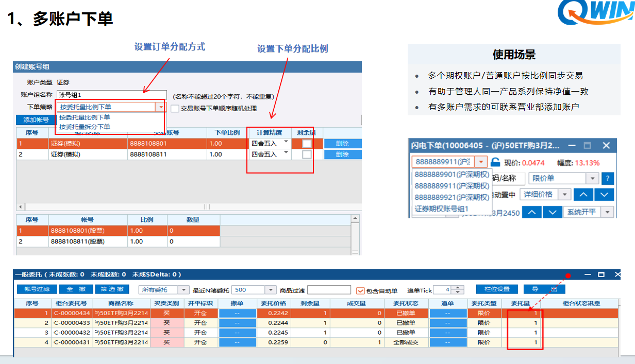Click the blue up chevron next to 详细价格

[x=583, y=195]
